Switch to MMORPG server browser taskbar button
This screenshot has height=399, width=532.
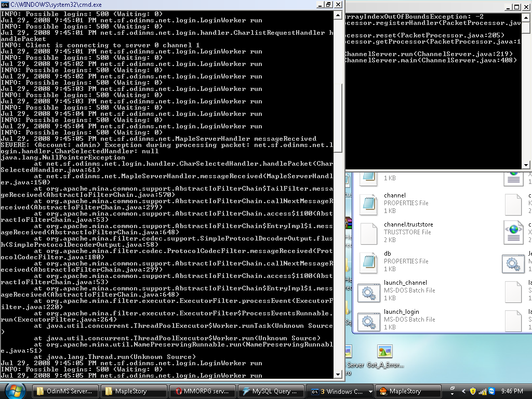pos(202,391)
